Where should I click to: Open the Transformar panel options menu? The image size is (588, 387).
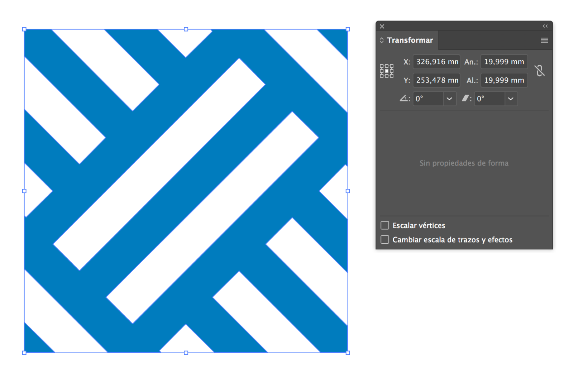pos(544,40)
